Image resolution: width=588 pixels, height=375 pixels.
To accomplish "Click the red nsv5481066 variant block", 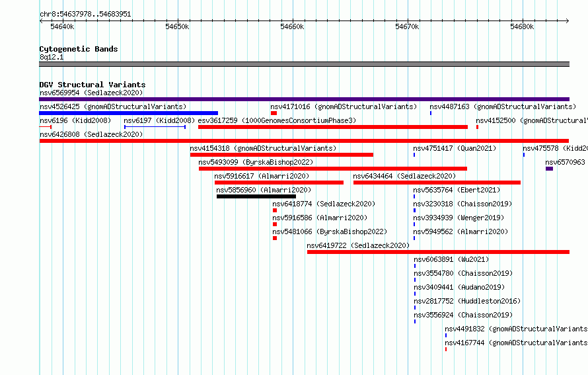I will click(x=275, y=238).
